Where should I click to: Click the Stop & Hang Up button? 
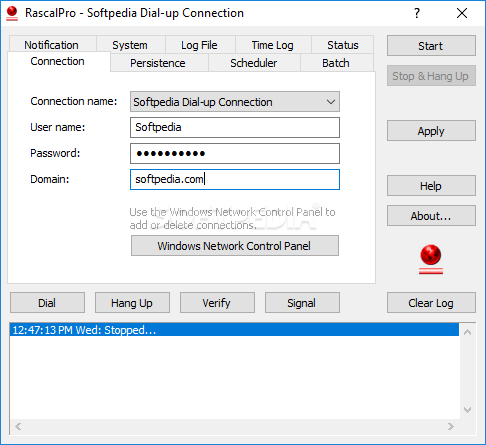click(x=431, y=76)
